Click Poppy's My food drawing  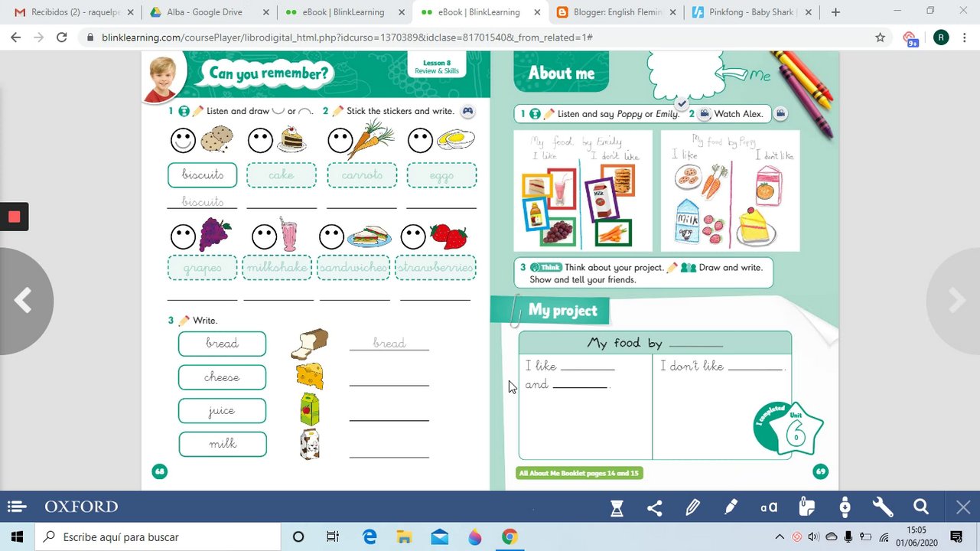(x=731, y=191)
